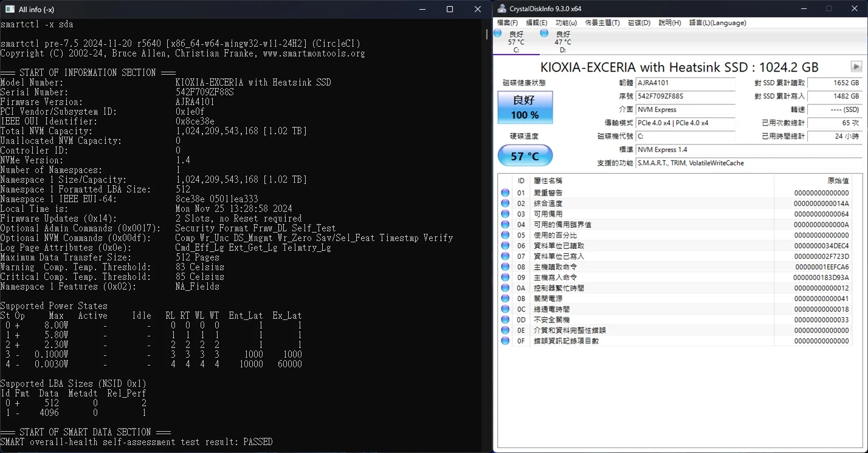
Task: Click the status orb for row 0D 不安全關機
Action: pos(505,320)
